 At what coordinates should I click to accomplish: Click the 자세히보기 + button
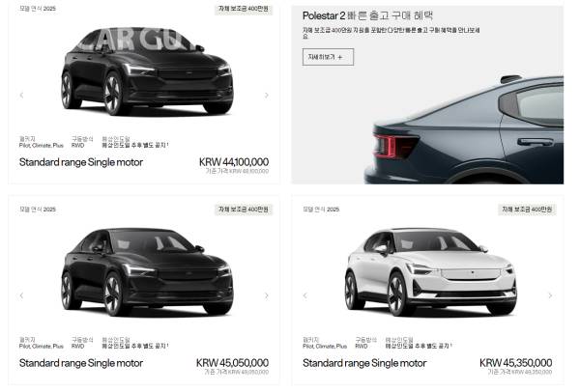pyautogui.click(x=328, y=57)
